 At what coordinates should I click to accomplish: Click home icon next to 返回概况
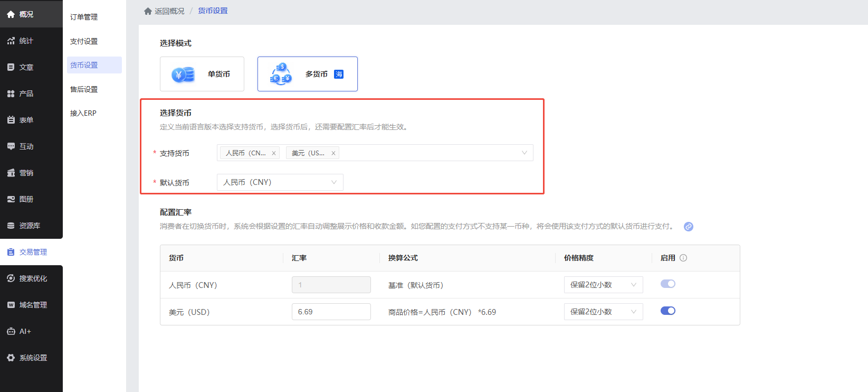[148, 11]
